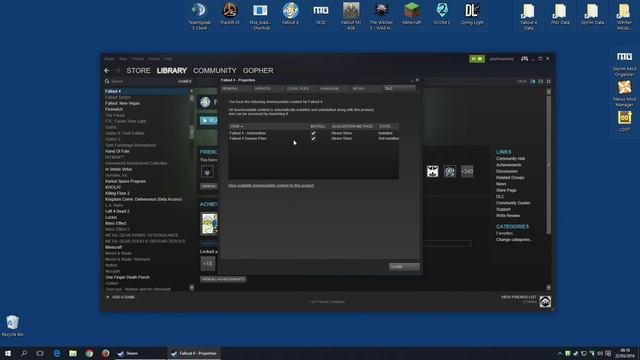This screenshot has height=360, width=640.
Task: Open Community Hub link
Action: 510,159
